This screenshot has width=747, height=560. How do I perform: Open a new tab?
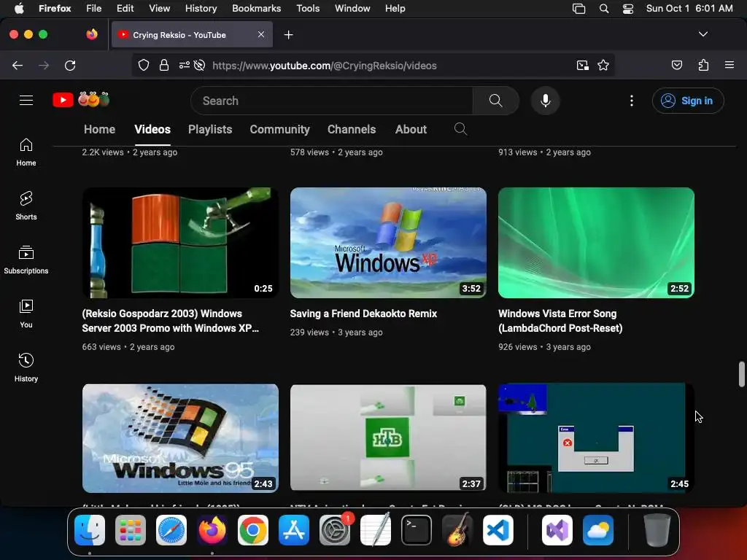point(288,35)
